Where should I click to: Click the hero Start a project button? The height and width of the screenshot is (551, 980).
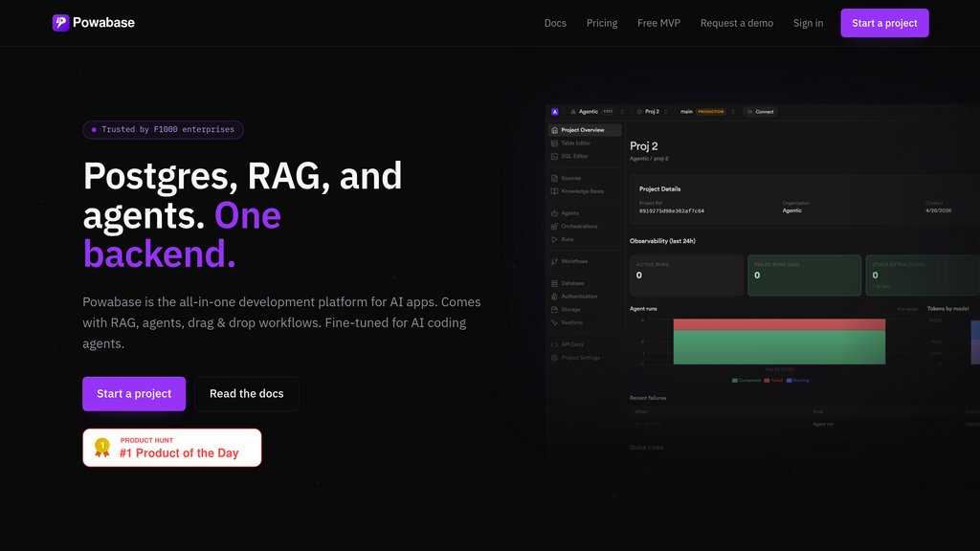tap(134, 393)
